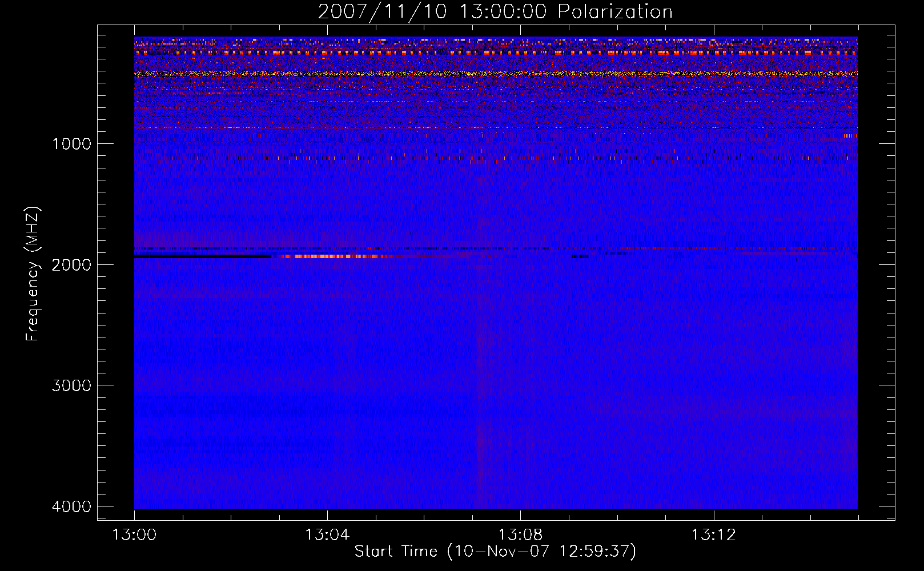Click the yellow noise band near the top
Viewport: 924px width, 571px height.
pos(496,74)
